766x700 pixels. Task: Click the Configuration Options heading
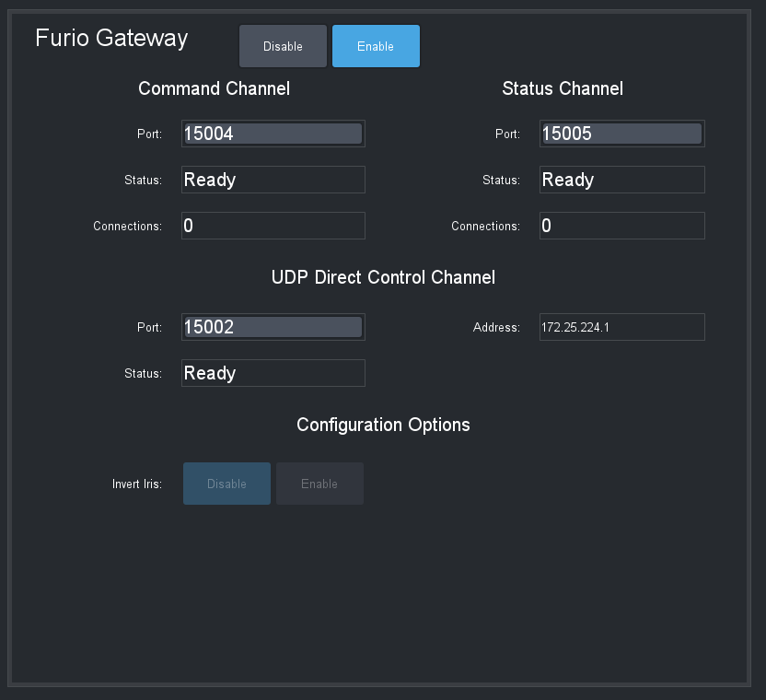coord(383,425)
